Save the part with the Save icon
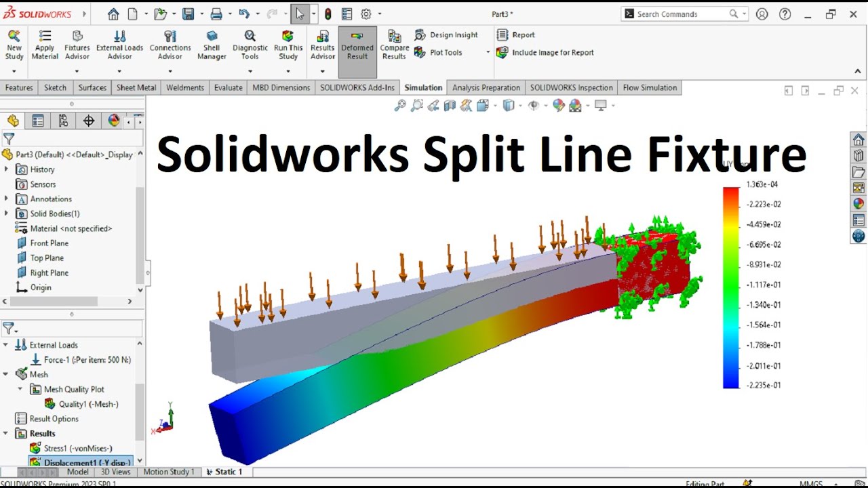Viewport: 868px width, 488px height. click(x=188, y=14)
